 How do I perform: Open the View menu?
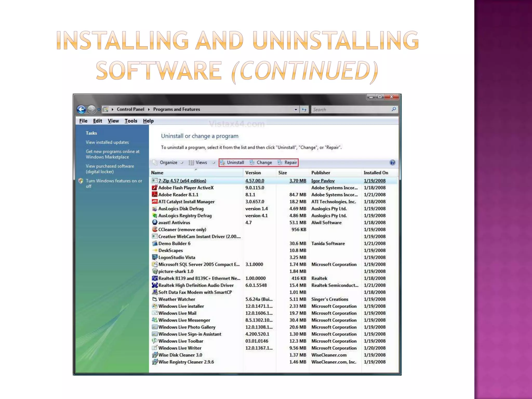tap(113, 121)
